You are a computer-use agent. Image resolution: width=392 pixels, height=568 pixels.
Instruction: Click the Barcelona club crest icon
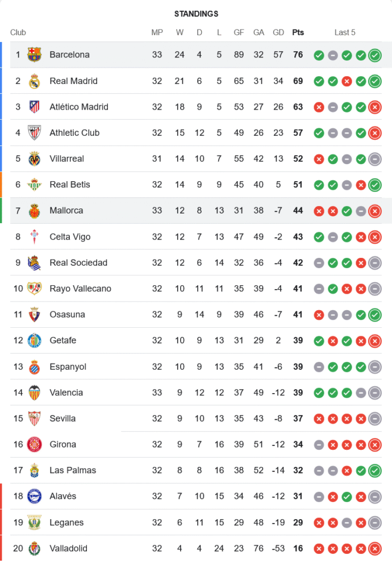pyautogui.click(x=35, y=55)
